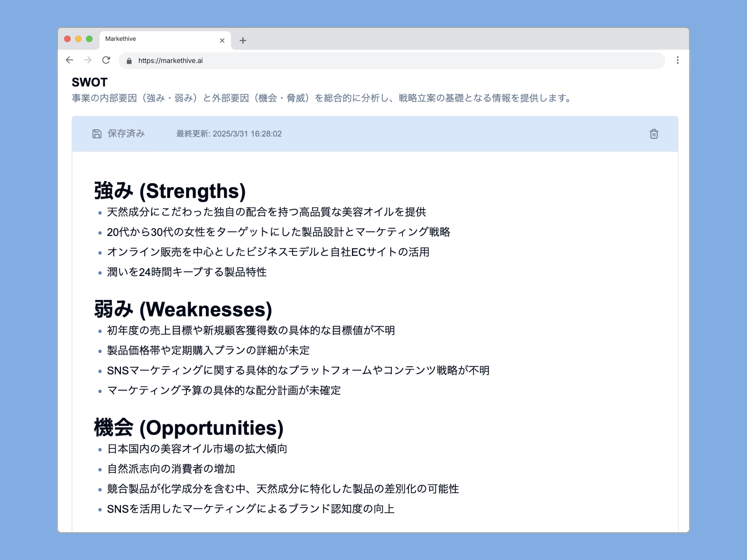Select the 弱み (Weaknesses) heading
The height and width of the screenshot is (560, 747).
click(183, 309)
